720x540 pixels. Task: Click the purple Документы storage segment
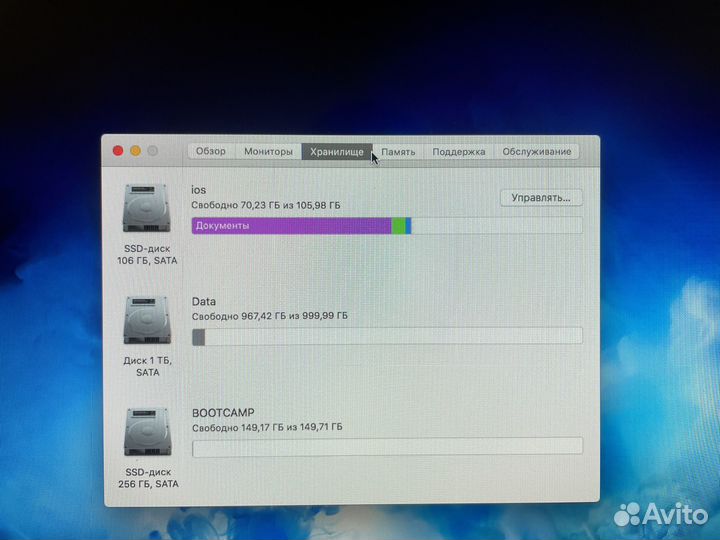(292, 226)
